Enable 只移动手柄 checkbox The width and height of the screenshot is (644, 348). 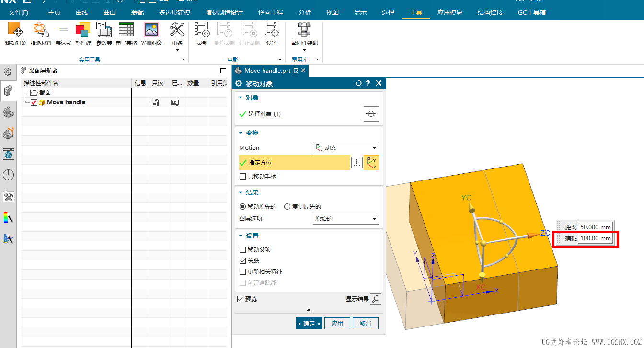pos(243,176)
